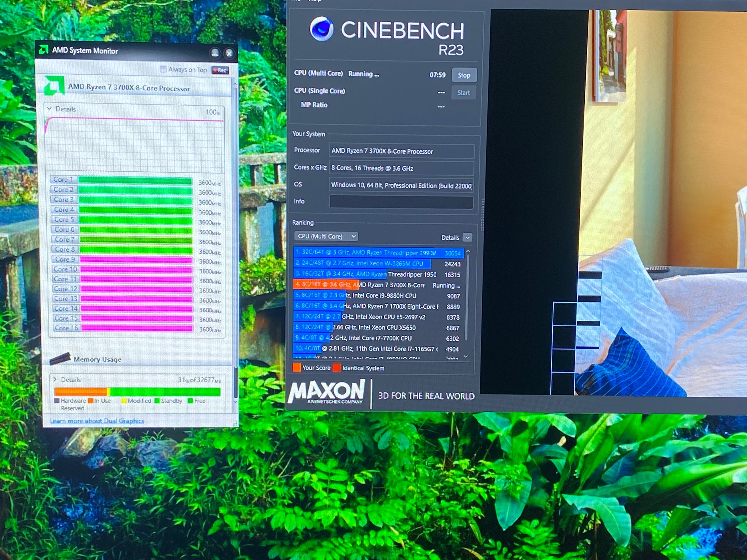Image resolution: width=747 pixels, height=560 pixels.
Task: Click the AMD System Monitor vertical scrollbar
Action: [235, 241]
